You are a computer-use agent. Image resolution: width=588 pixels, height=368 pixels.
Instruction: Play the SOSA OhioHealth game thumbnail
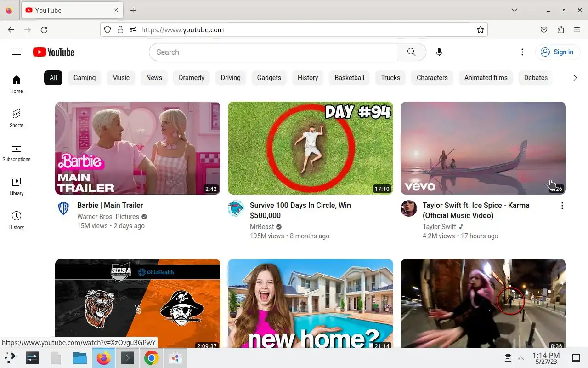(x=138, y=303)
